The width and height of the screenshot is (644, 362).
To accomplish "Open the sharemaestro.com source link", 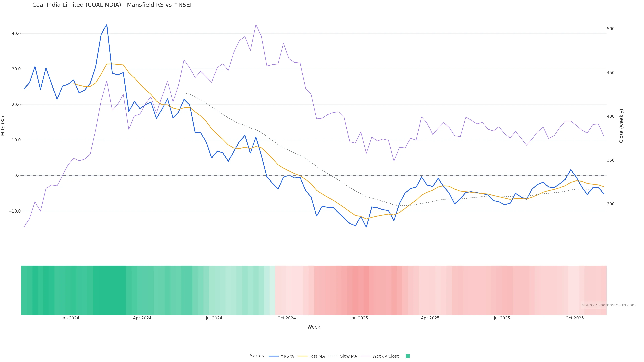I will tap(608, 305).
